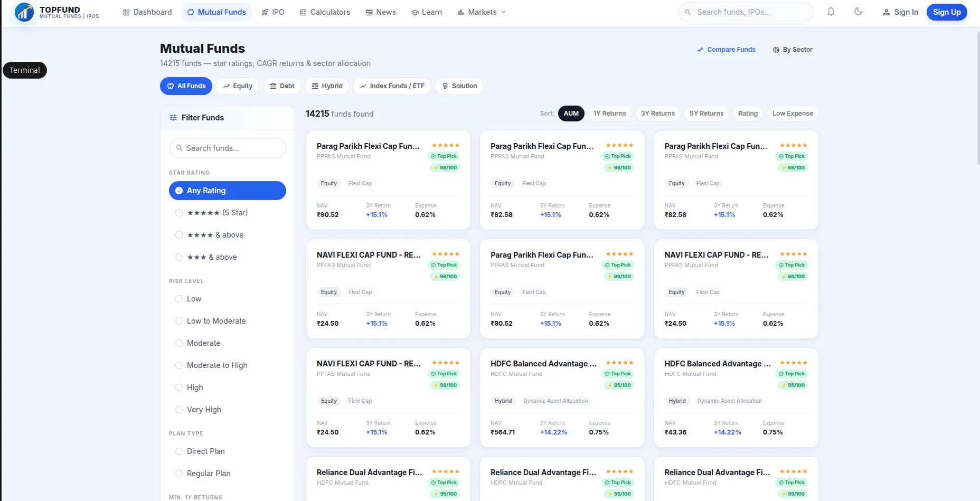Image resolution: width=980 pixels, height=501 pixels.
Task: Click the Learn graduation cap icon
Action: (x=415, y=12)
